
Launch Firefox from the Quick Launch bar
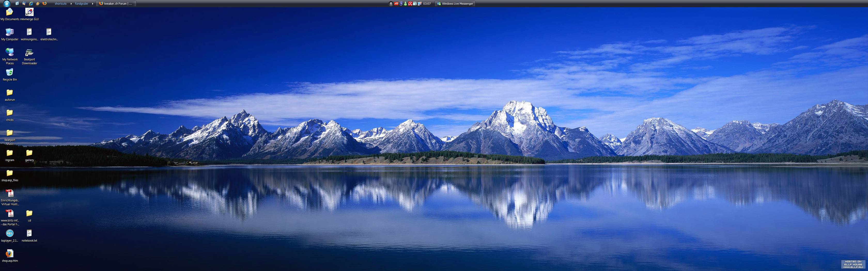(x=44, y=4)
